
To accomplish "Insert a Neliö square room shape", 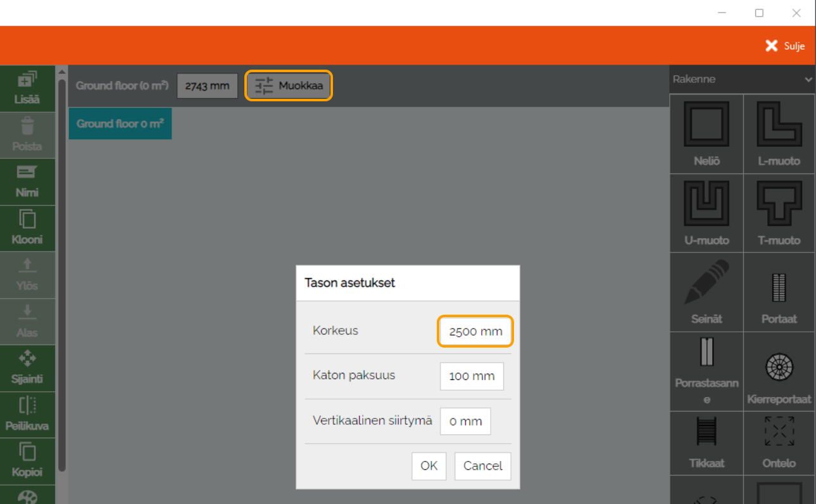I will pyautogui.click(x=706, y=134).
